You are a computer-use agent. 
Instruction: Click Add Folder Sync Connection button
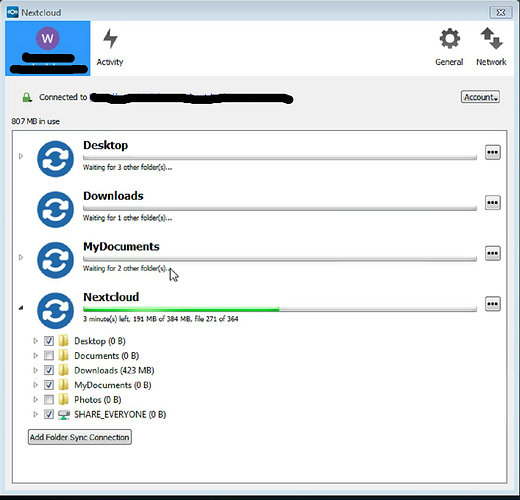click(80, 437)
